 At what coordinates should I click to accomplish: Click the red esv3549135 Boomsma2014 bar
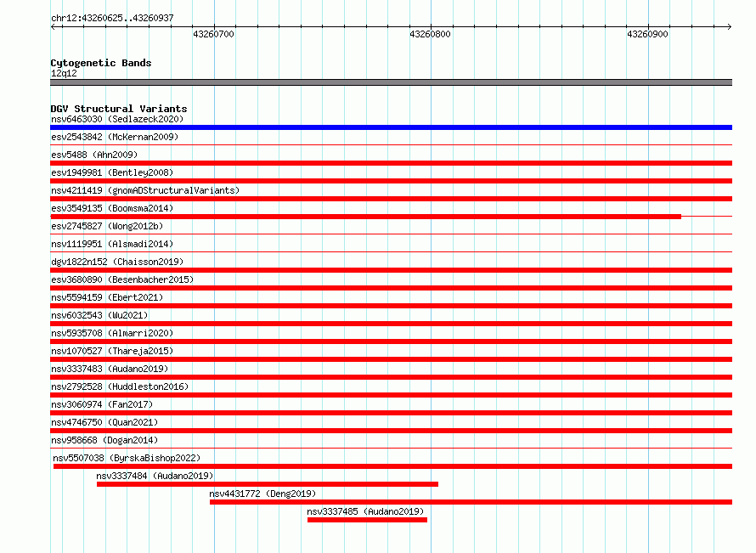[x=365, y=217]
